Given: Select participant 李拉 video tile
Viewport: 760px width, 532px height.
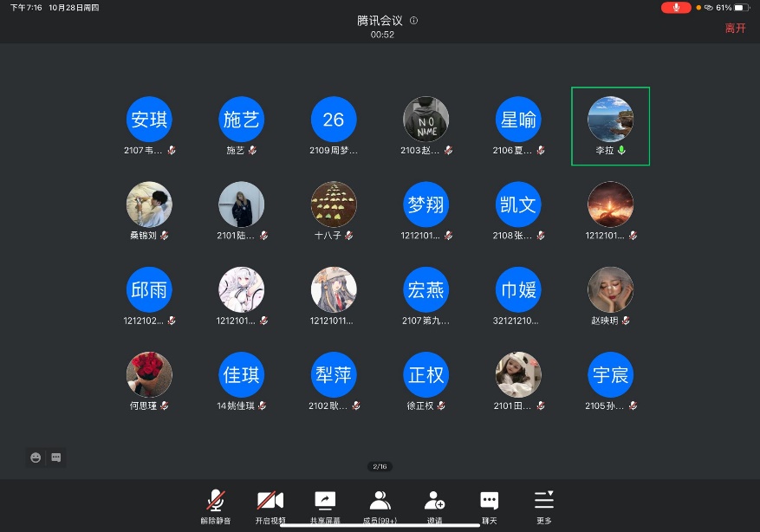Looking at the screenshot, I should point(610,126).
